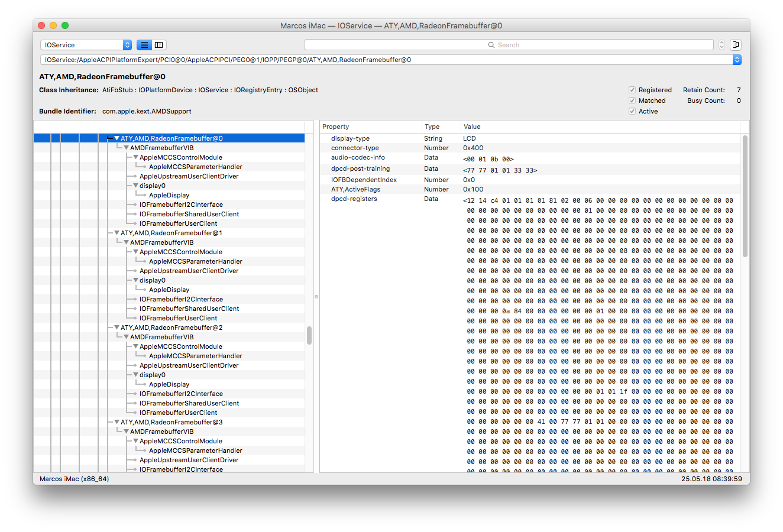Click the com.apple.kext.AMDSupport bundle identifier
This screenshot has height=532, width=783.
[147, 111]
